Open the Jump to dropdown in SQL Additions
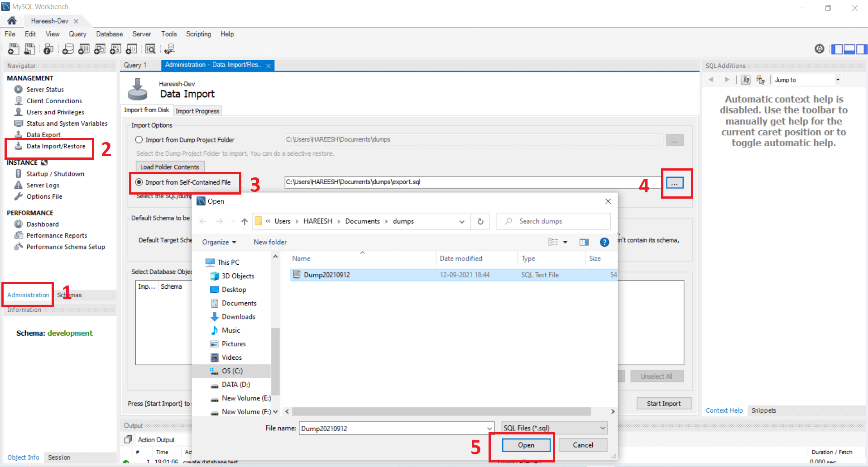The height and width of the screenshot is (467, 868). click(837, 80)
